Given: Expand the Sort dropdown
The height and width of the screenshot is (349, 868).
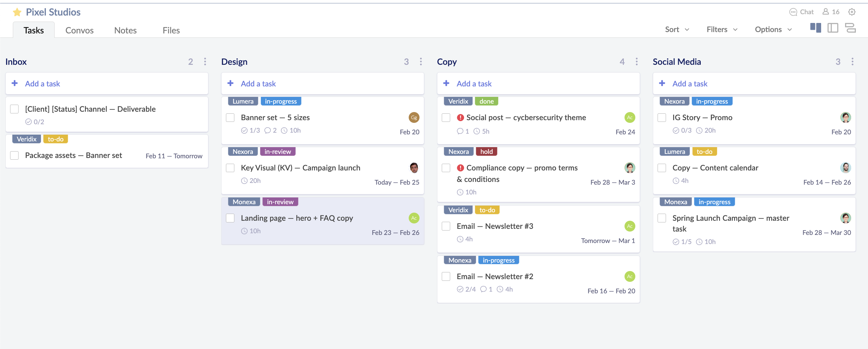Looking at the screenshot, I should [677, 30].
